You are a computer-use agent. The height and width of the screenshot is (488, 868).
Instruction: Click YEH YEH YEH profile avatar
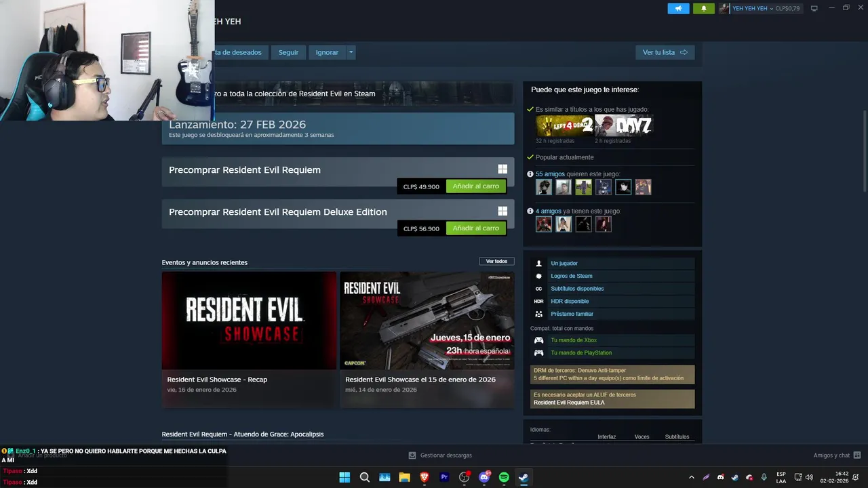click(x=724, y=9)
